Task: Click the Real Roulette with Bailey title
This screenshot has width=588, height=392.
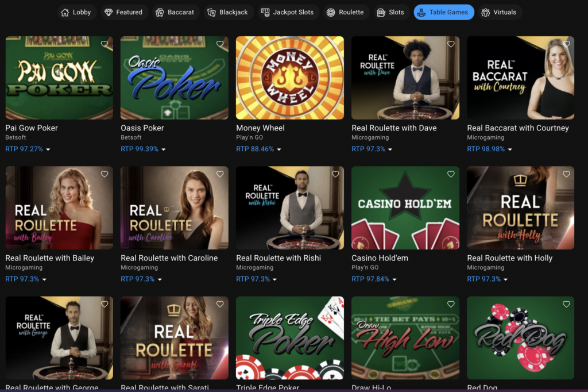Action: pos(50,258)
